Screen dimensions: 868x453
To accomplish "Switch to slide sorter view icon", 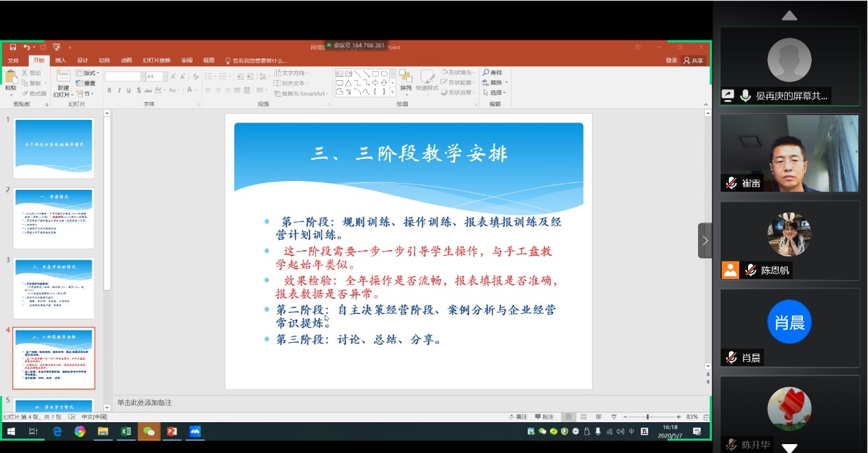I will click(583, 417).
